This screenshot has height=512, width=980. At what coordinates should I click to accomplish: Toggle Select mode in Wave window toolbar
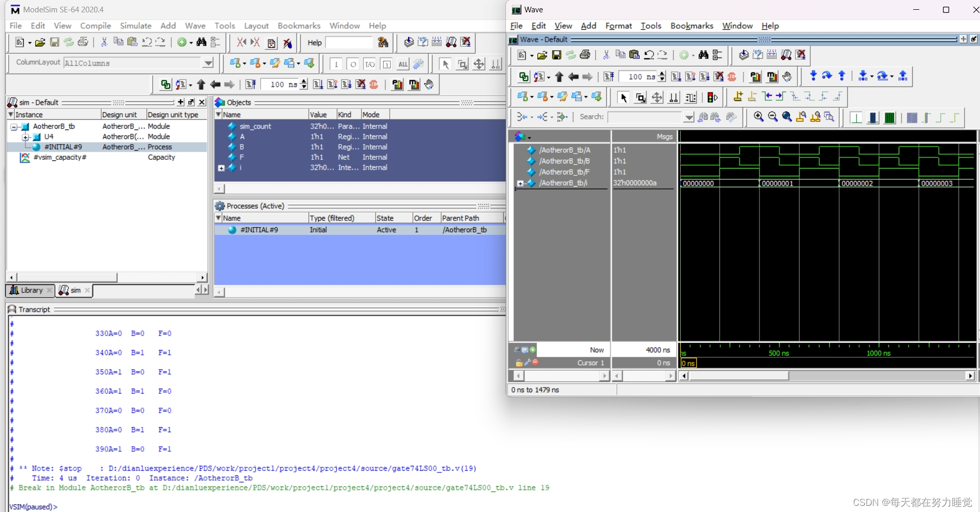point(623,97)
